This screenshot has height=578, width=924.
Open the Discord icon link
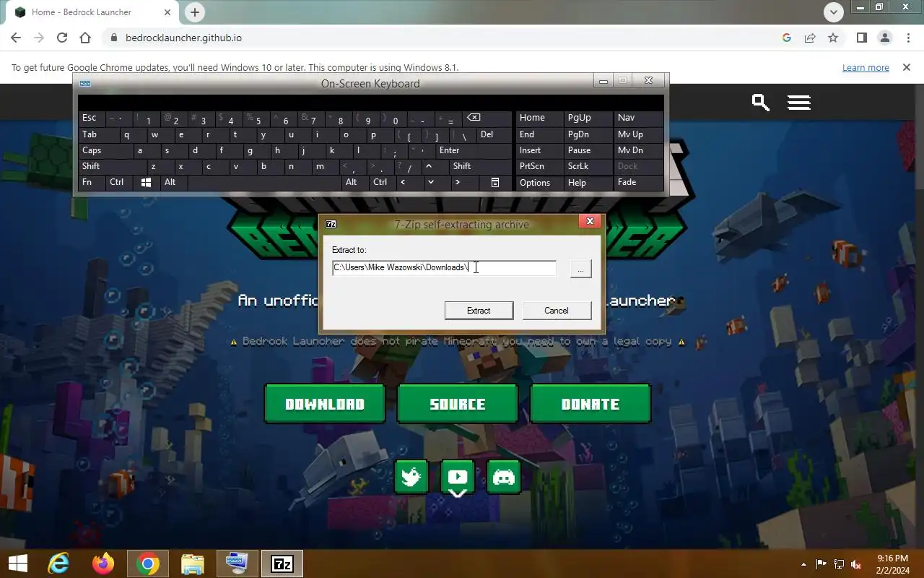tap(504, 478)
